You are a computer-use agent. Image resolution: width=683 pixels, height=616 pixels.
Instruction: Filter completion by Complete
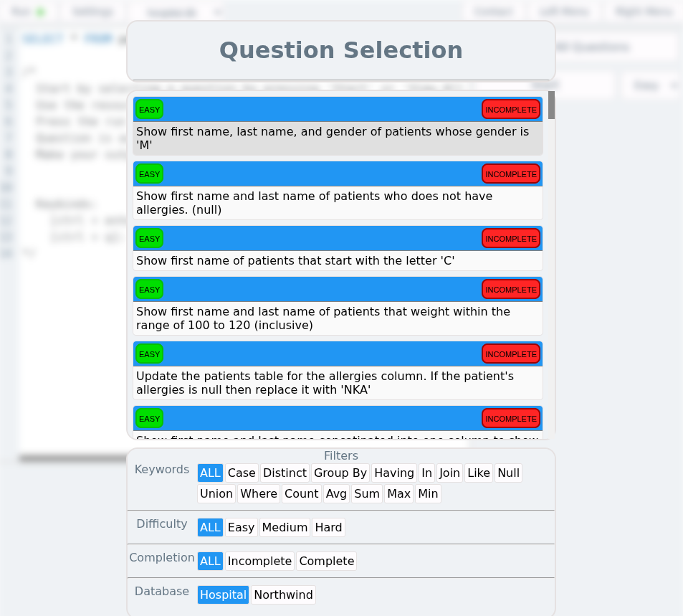pos(327,561)
